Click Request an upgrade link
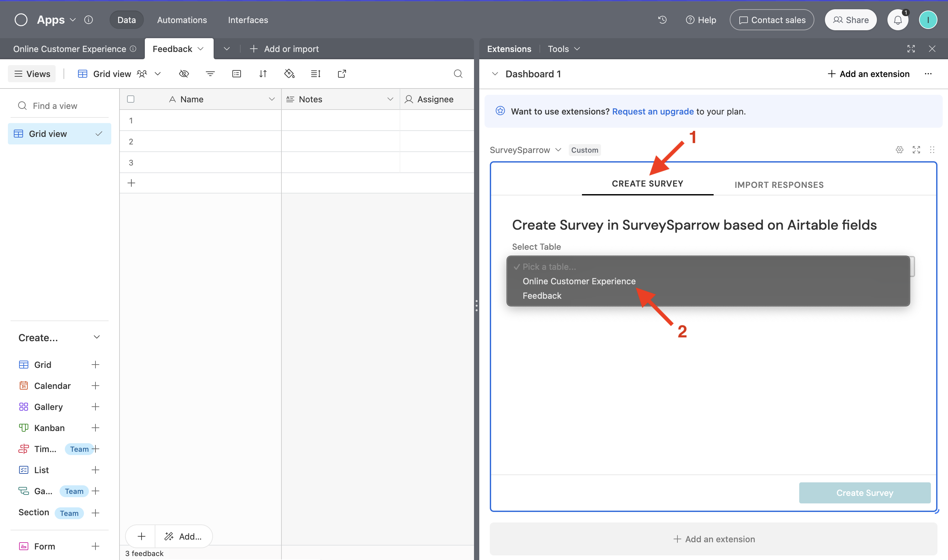Viewport: 948px width, 560px height. coord(653,111)
